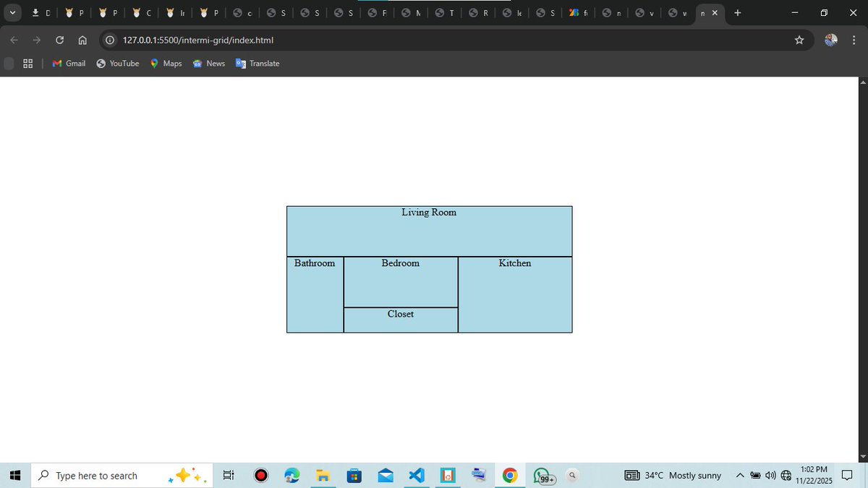Screen dimensions: 868x488
Task: Open the tab search chevron
Action: point(12,12)
